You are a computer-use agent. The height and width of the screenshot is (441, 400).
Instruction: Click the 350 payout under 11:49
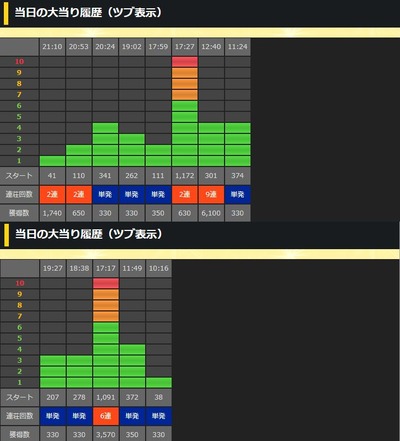pos(132,434)
